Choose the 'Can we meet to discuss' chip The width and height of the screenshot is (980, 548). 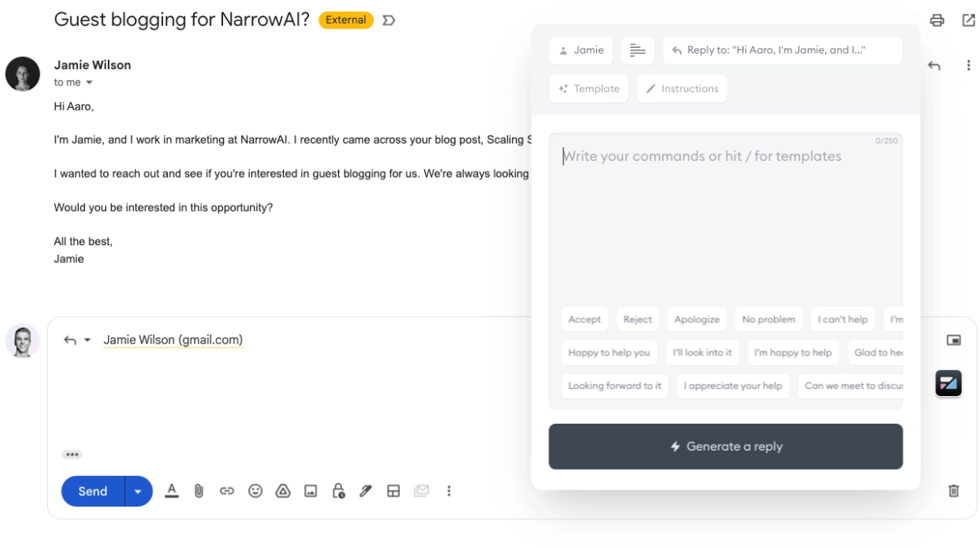click(851, 386)
